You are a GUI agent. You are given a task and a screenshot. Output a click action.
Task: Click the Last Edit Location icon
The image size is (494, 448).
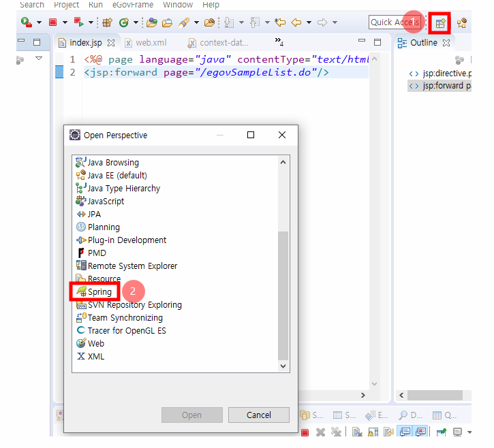point(280,22)
